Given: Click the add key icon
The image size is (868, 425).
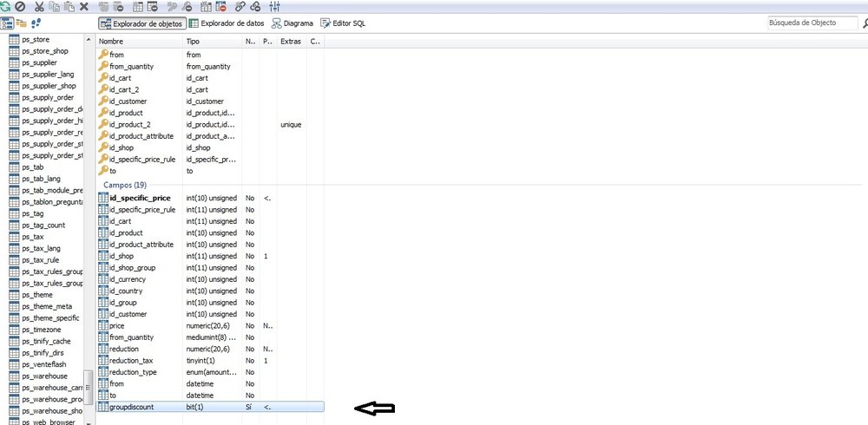Looking at the screenshot, I should (x=172, y=7).
